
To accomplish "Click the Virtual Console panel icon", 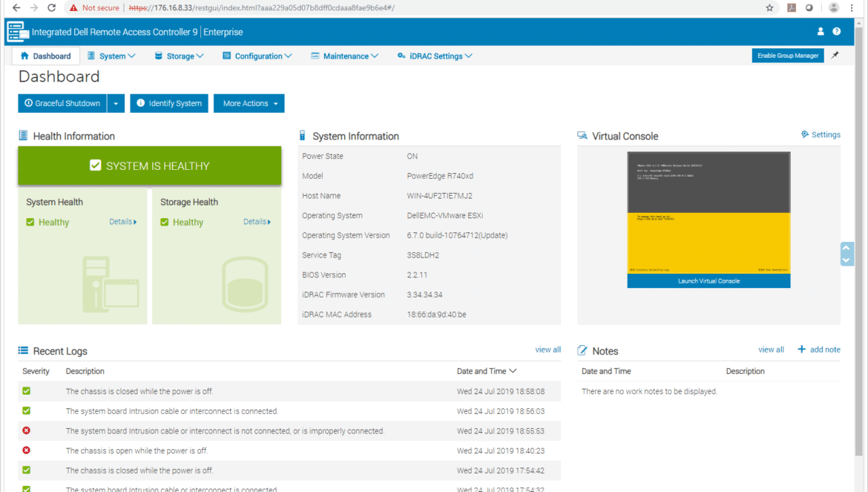I will tap(582, 136).
